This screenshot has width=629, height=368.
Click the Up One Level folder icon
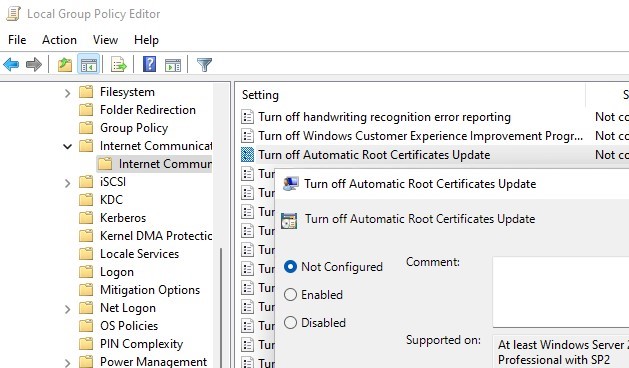[65, 64]
